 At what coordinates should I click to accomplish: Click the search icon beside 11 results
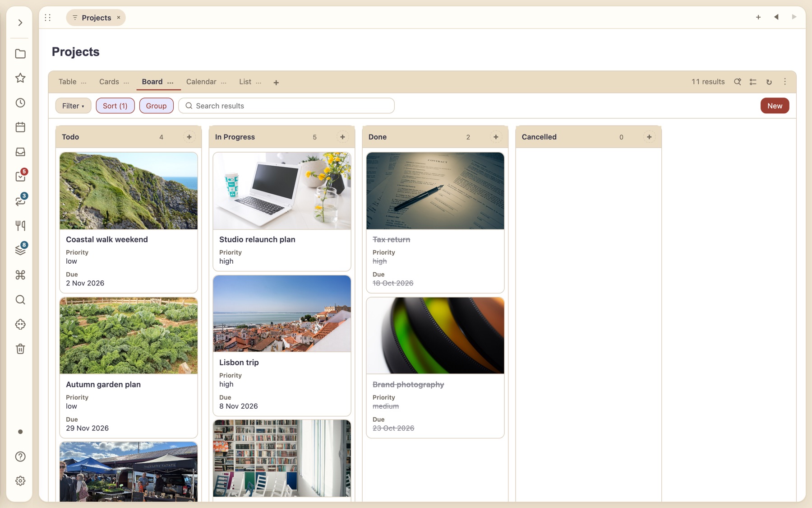(x=738, y=82)
